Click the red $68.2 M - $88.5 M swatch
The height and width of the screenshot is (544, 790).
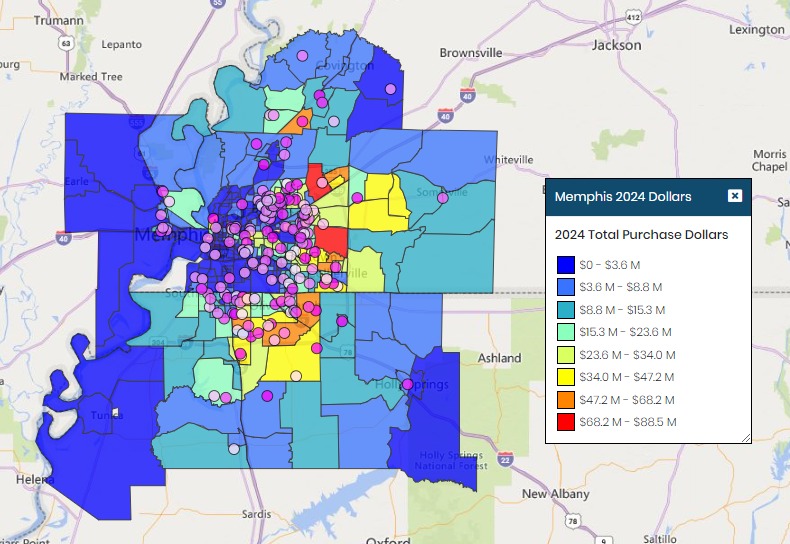pyautogui.click(x=566, y=422)
